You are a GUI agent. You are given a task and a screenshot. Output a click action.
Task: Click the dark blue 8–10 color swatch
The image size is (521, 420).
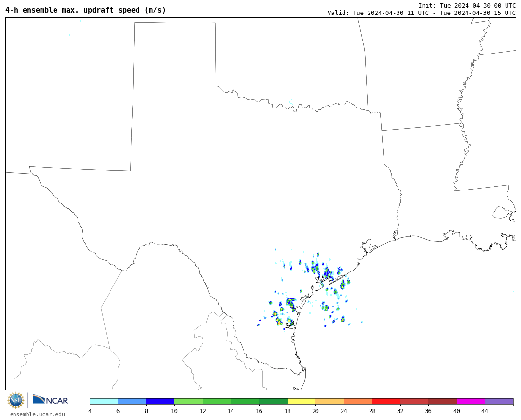[x=160, y=401]
